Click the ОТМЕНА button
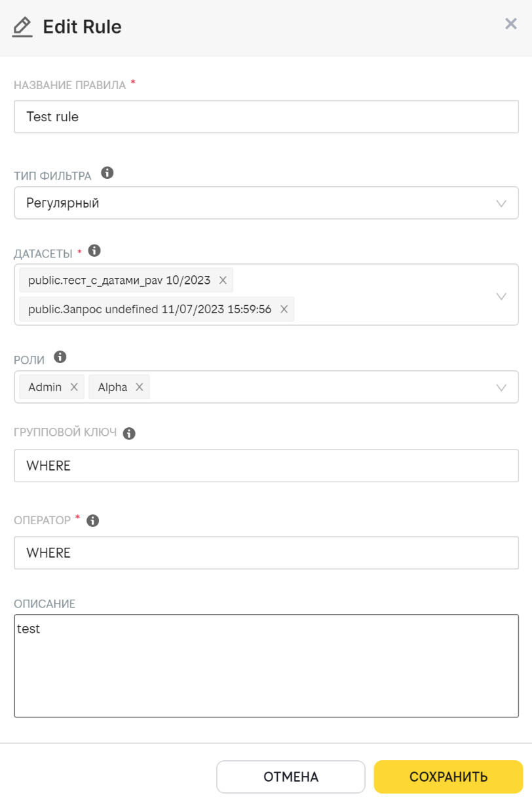532x808 pixels. point(291,777)
